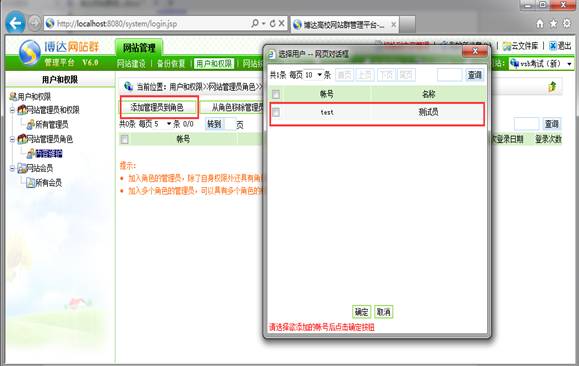Viewport: 579px width, 366px height.
Task: Click the dialog search input field
Action: [449, 75]
